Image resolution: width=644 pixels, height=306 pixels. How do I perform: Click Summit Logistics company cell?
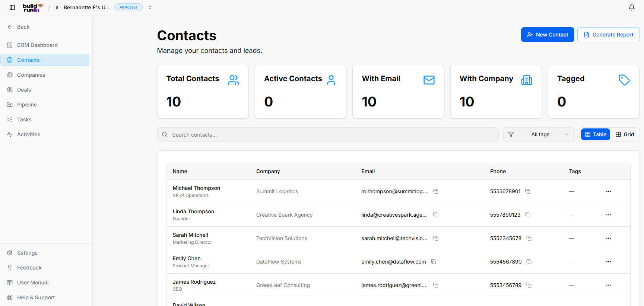(x=277, y=191)
